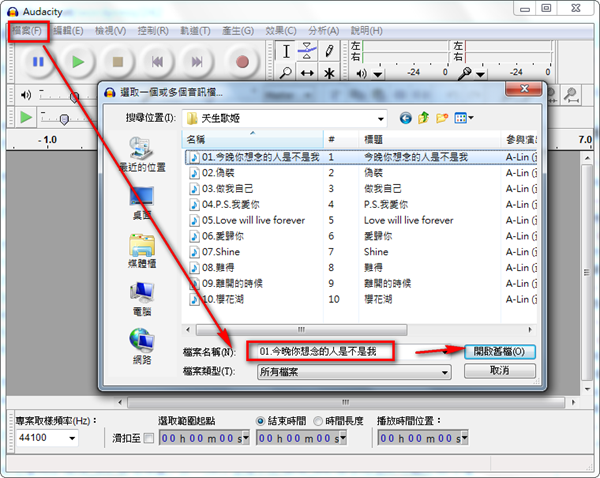Select the file 04.P.S.我愛你
This screenshot has width=600, height=478.
225,205
